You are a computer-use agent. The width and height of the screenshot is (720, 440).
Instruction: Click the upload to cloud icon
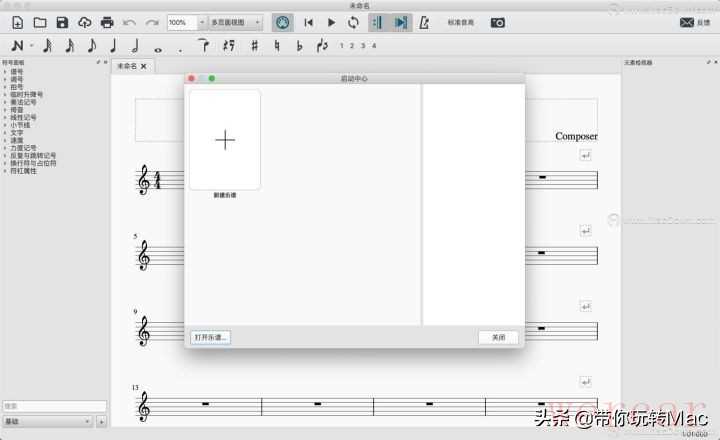[x=84, y=22]
